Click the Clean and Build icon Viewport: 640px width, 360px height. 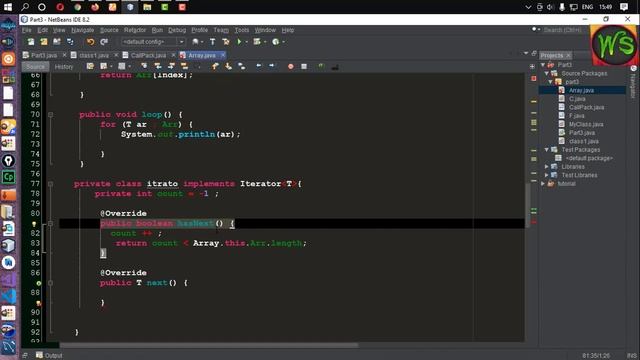(225, 42)
